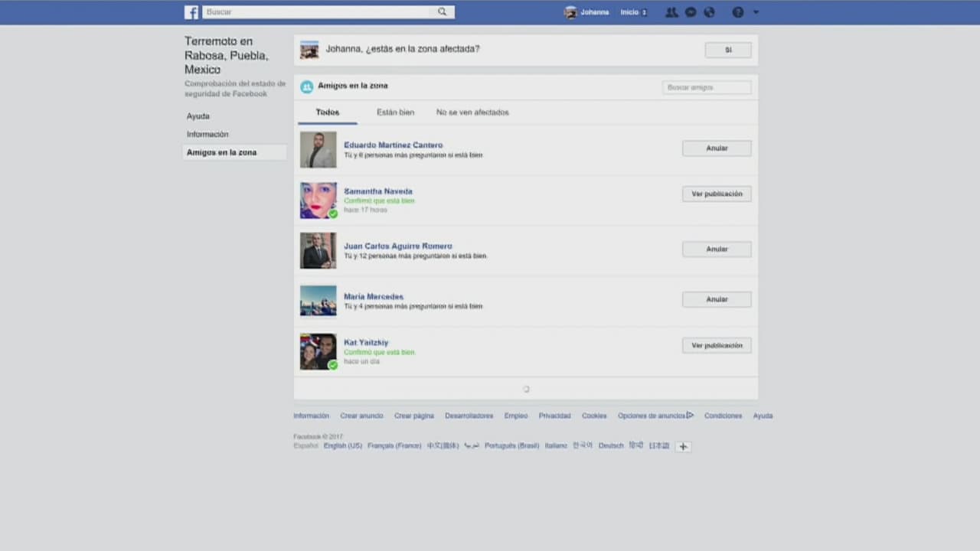Viewport: 980px width, 551px height.
Task: Switch to the Están bien tab
Action: click(395, 112)
